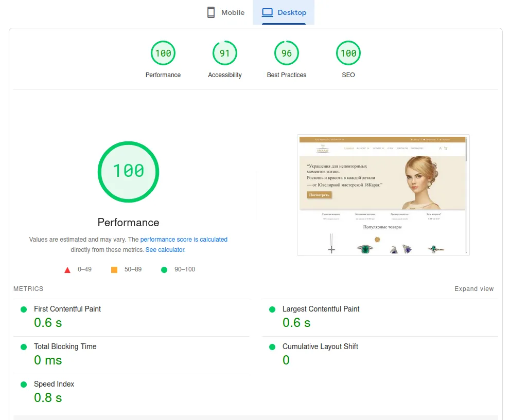Select the Desktop tab
Screen dimensions: 510x420
[x=284, y=12]
